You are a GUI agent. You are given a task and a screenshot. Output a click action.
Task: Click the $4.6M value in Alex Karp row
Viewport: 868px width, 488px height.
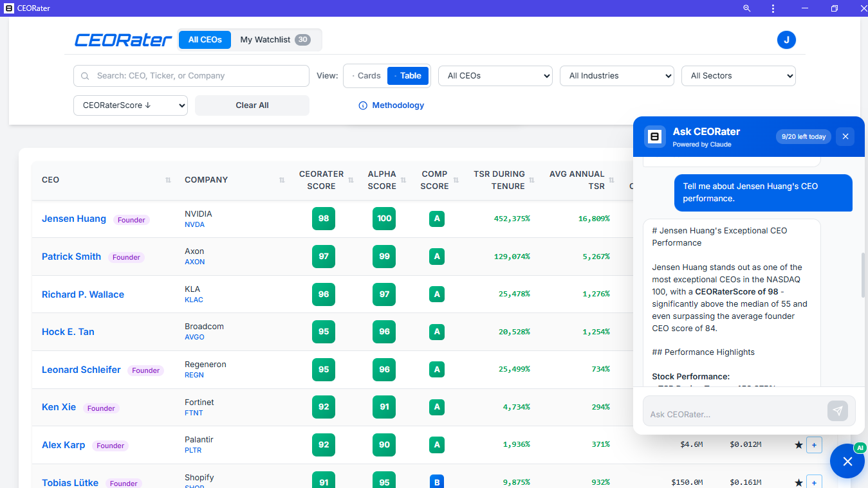click(x=692, y=445)
